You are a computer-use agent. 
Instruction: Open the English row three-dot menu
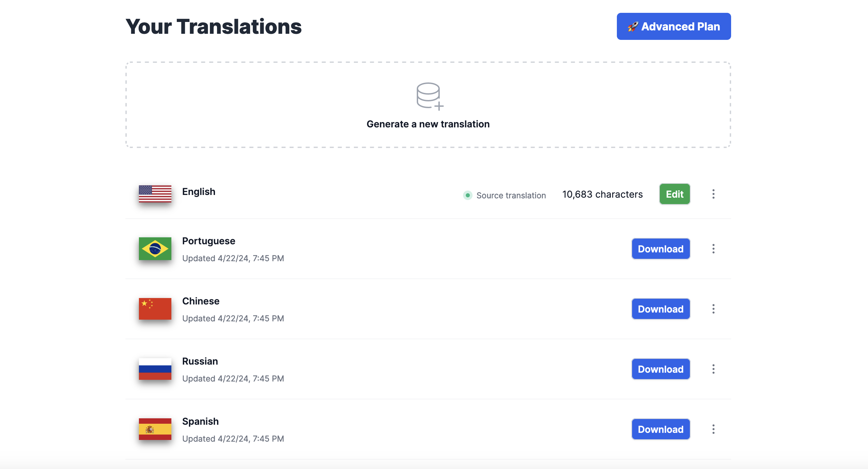coord(713,194)
